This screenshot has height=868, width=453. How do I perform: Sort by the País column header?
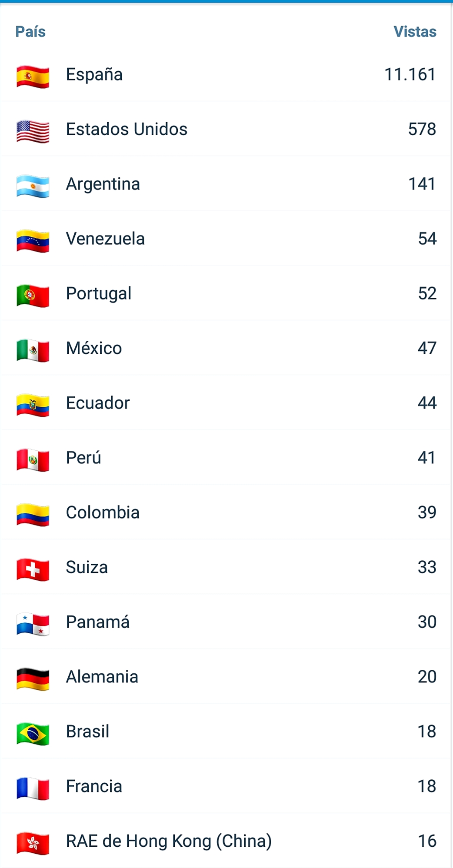[x=30, y=32]
